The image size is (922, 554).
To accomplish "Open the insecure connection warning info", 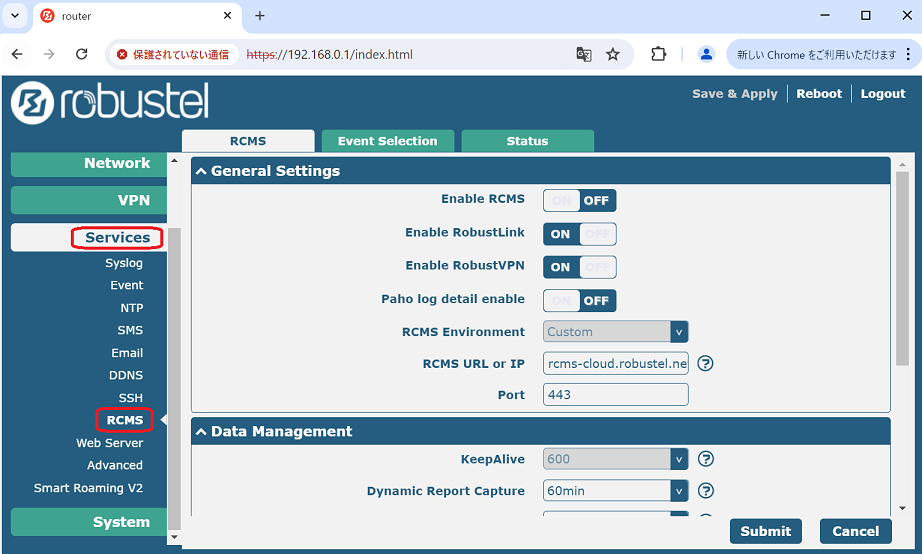I will 173,55.
